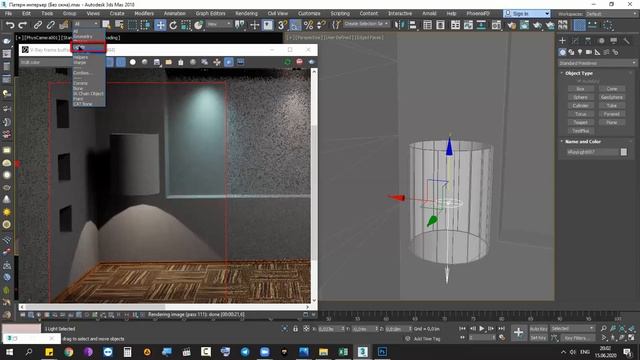Open the Create Selection Set dropdown

pyautogui.click(x=366, y=24)
